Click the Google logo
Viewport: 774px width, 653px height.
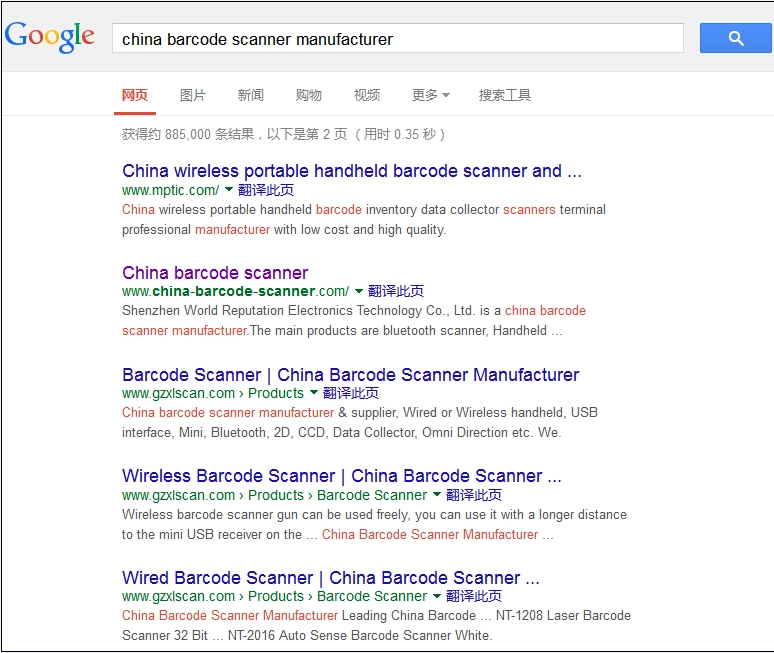[x=49, y=37]
